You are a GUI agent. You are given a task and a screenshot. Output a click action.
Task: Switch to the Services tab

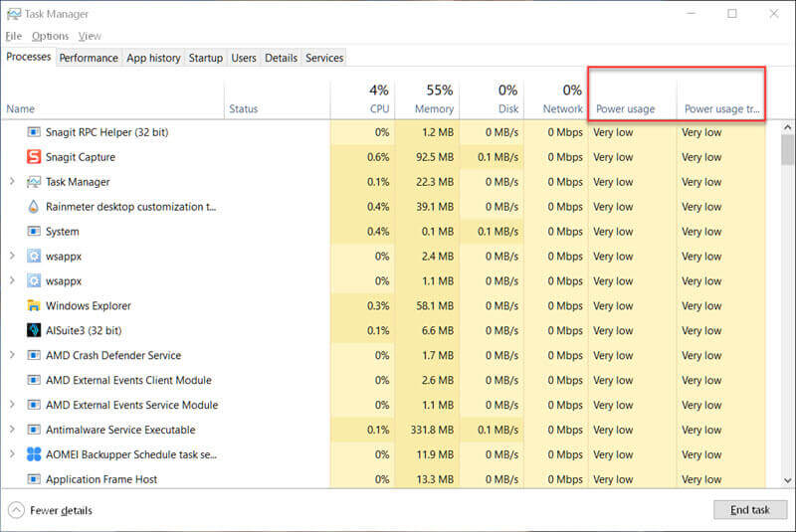324,58
